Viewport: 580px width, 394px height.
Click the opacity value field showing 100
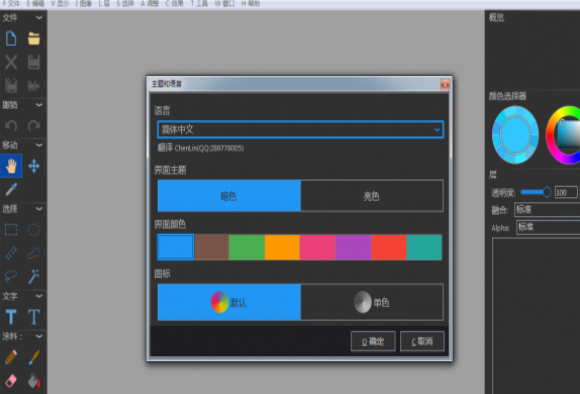[566, 192]
